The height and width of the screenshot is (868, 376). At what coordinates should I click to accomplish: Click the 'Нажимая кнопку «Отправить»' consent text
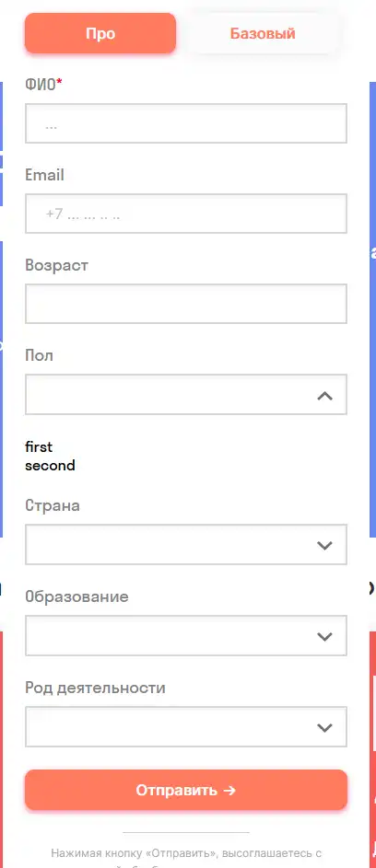186,853
